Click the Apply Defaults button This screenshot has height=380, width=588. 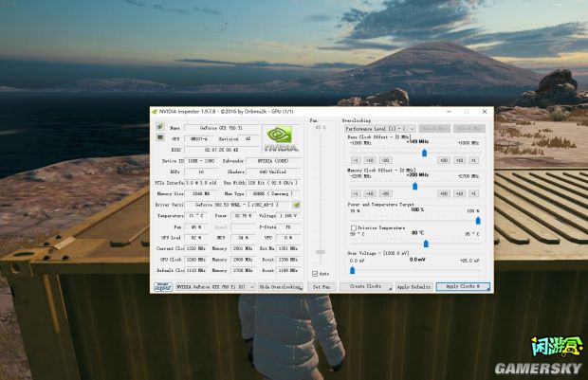413,286
